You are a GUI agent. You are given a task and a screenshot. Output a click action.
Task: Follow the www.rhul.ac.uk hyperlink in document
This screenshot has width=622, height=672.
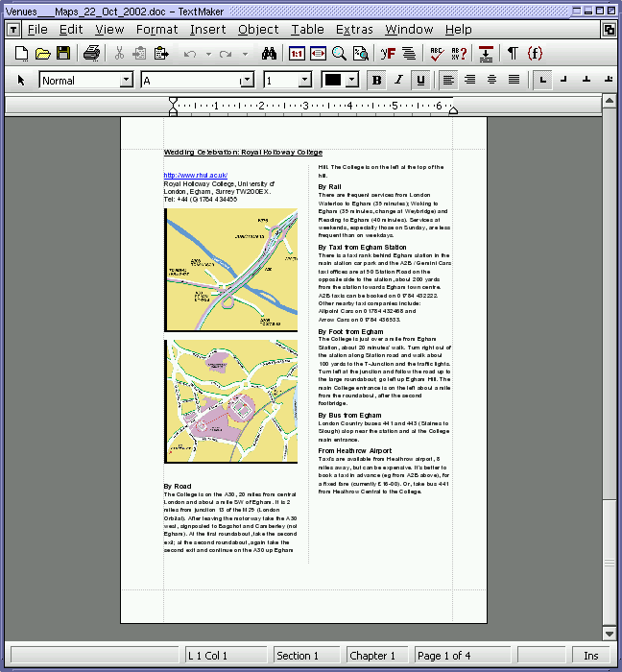click(195, 175)
